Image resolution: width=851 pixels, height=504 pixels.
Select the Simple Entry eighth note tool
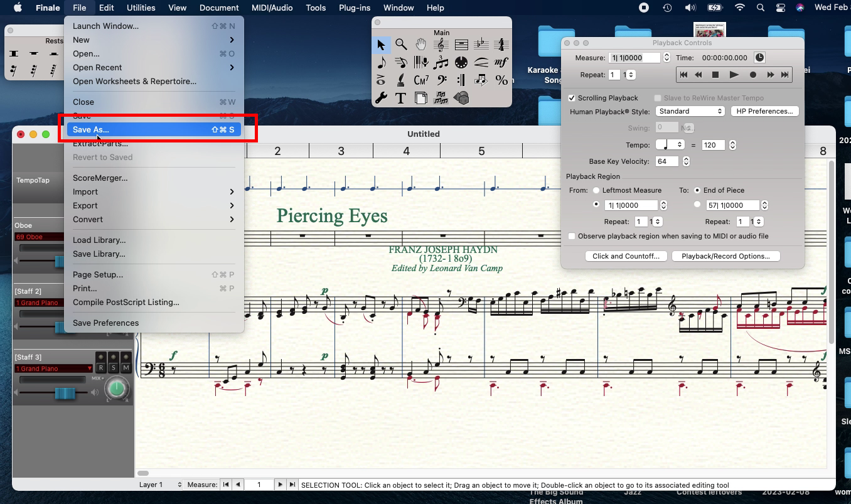click(x=381, y=63)
